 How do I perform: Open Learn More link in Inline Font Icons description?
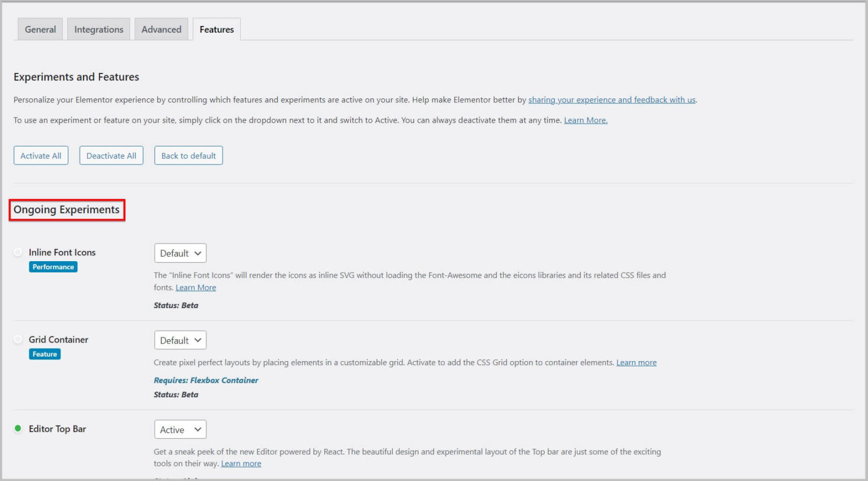(x=196, y=288)
